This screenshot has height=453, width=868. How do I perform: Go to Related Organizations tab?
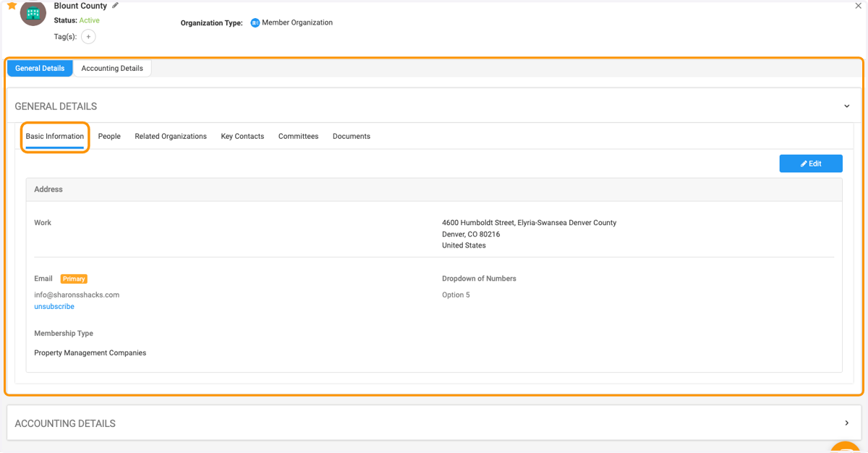coord(171,136)
